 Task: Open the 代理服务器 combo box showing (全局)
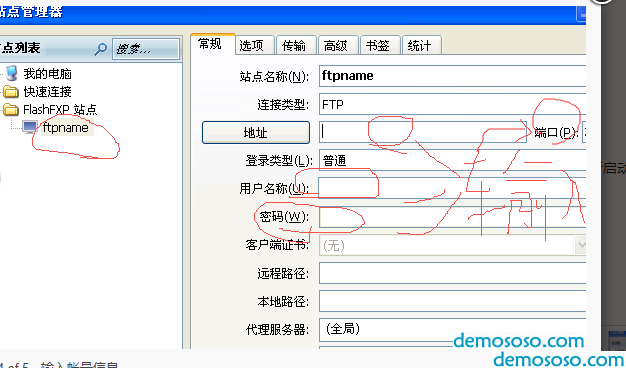coord(452,329)
